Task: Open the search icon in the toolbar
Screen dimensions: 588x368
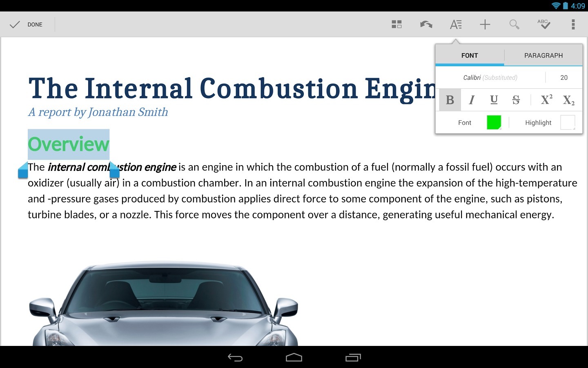Action: click(x=514, y=24)
